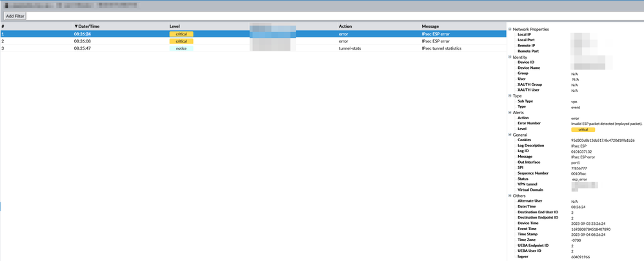The height and width of the screenshot is (261, 644).
Task: Click the Event Time value
Action: pyautogui.click(x=590, y=229)
